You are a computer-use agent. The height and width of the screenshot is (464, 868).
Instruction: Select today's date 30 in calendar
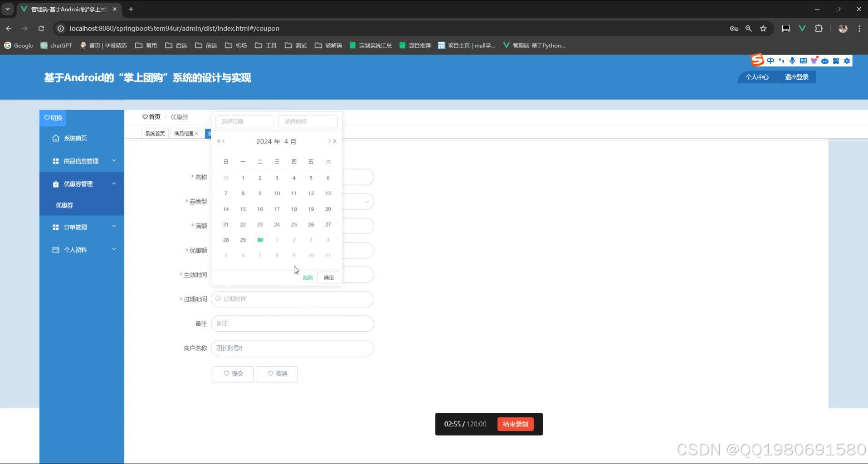click(x=260, y=240)
